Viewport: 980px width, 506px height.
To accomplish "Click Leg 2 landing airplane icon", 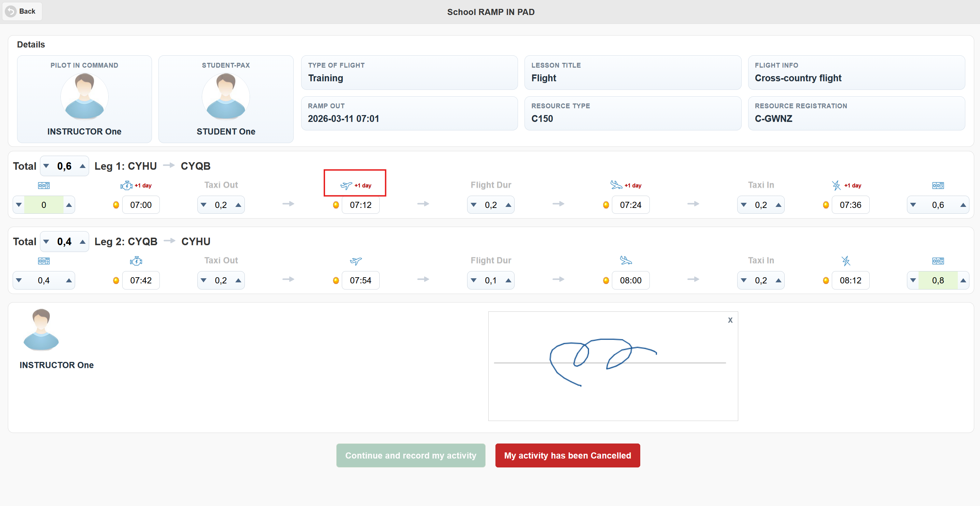I will click(626, 261).
